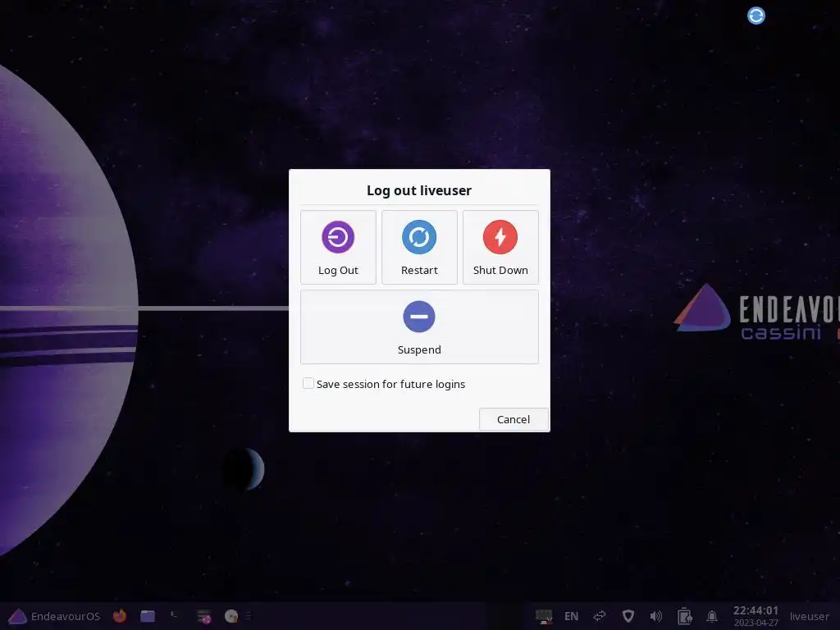Screen dimensions: 840x630
Task: Click the installer disc icon in panel
Action: coord(231,616)
